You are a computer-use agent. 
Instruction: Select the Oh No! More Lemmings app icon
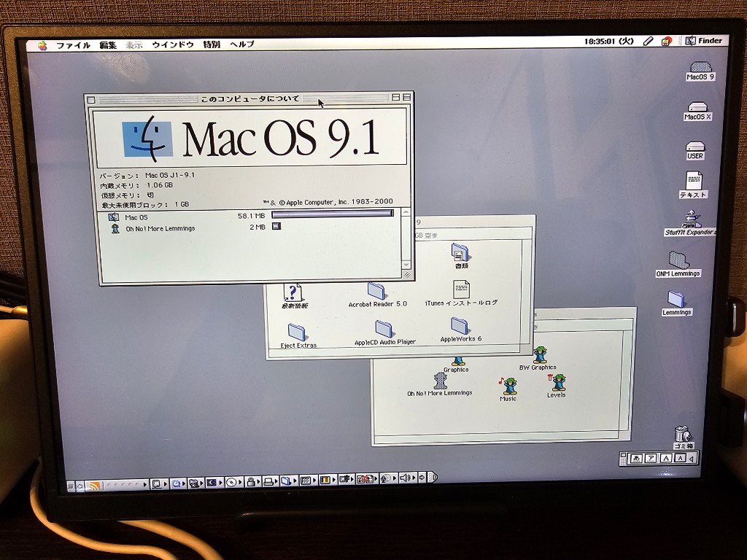440,385
